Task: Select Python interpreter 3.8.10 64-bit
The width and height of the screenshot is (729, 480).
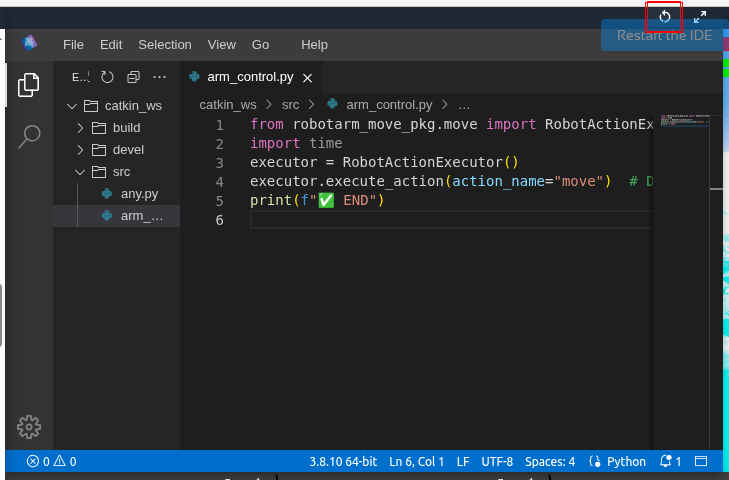Action: [x=343, y=461]
